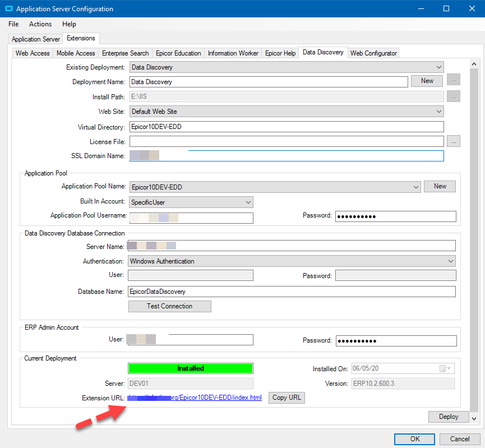This screenshot has width=485, height=448.
Task: Click the database Server Name field
Action: [292, 246]
